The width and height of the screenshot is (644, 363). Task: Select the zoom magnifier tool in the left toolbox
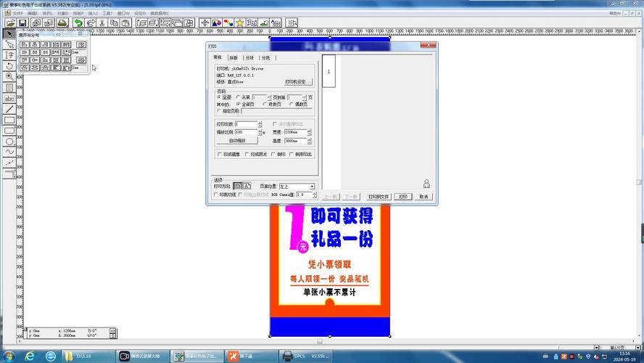[9, 76]
